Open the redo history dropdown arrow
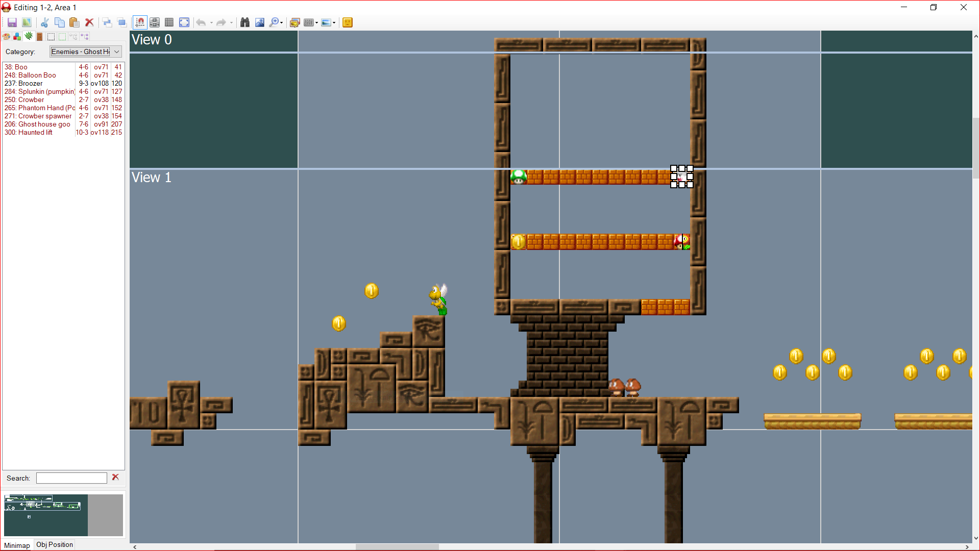Viewport: 980px width, 551px height. pos(231,22)
